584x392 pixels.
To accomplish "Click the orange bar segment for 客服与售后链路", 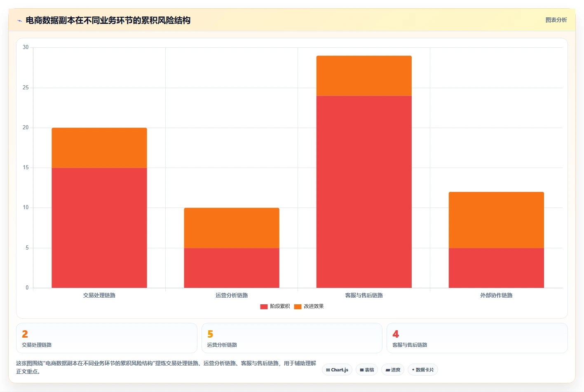I will (x=364, y=76).
